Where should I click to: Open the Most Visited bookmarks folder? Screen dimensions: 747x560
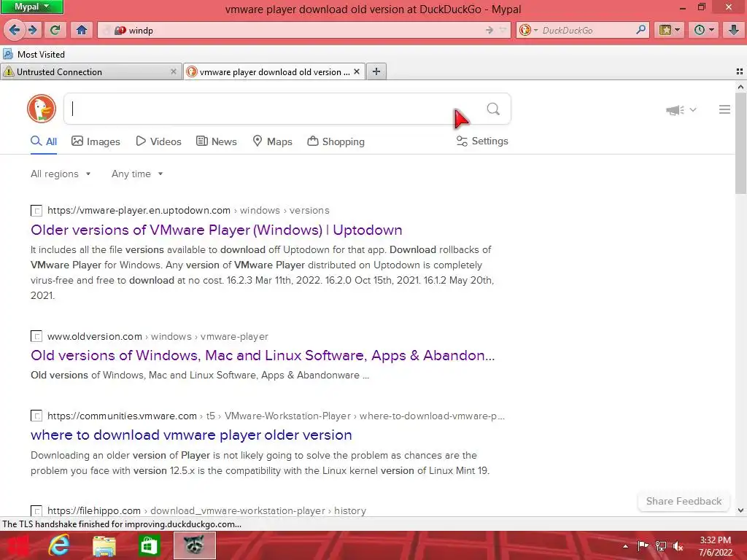coord(34,54)
